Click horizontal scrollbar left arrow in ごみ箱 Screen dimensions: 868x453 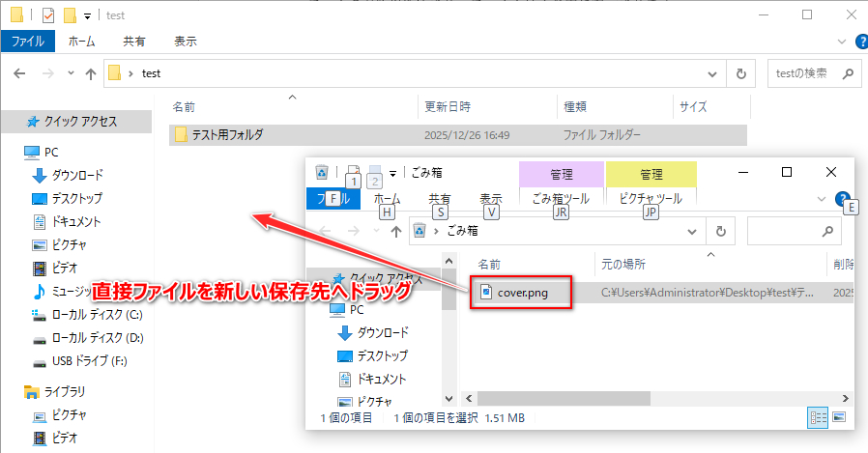470,398
